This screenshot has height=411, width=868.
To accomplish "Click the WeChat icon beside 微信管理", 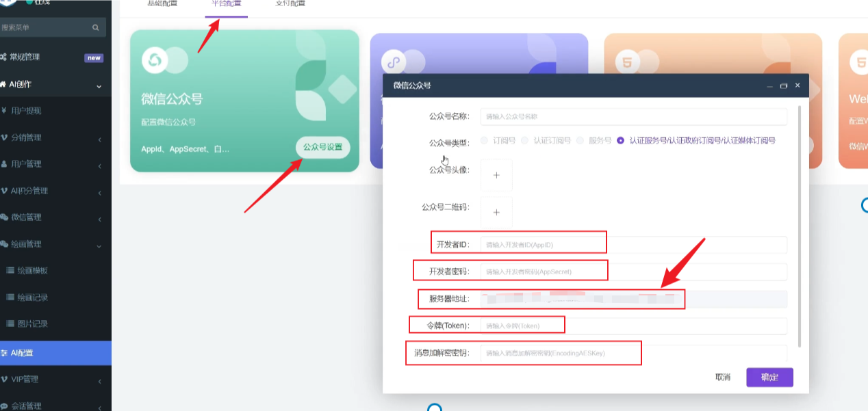I will pos(4,217).
